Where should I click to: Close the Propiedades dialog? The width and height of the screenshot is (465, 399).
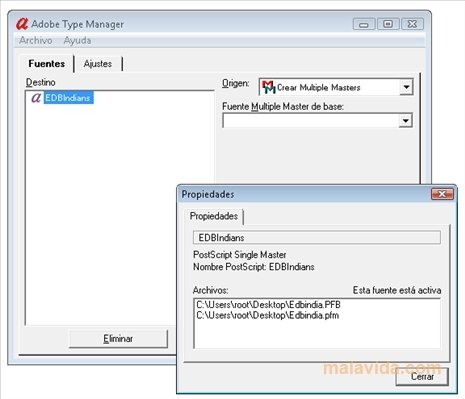click(442, 194)
